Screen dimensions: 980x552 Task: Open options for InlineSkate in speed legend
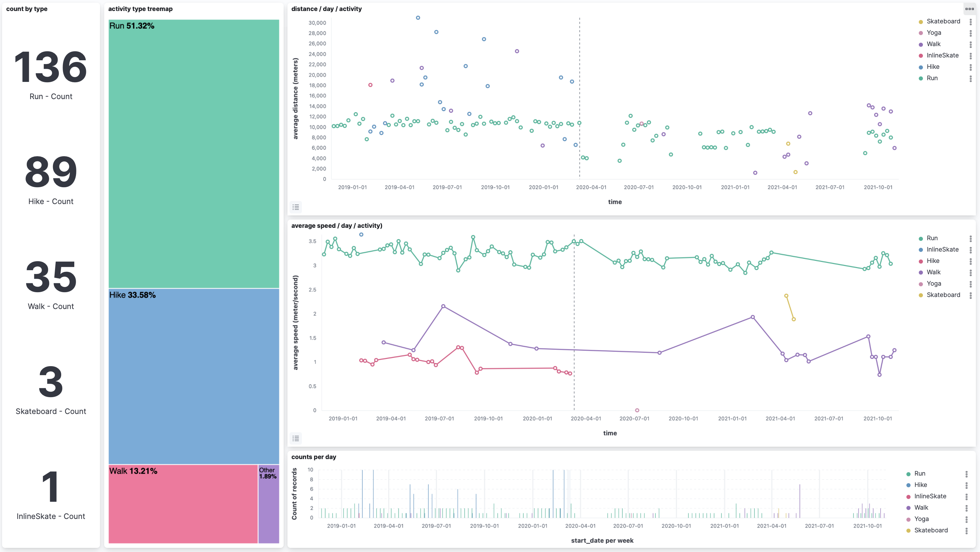970,250
